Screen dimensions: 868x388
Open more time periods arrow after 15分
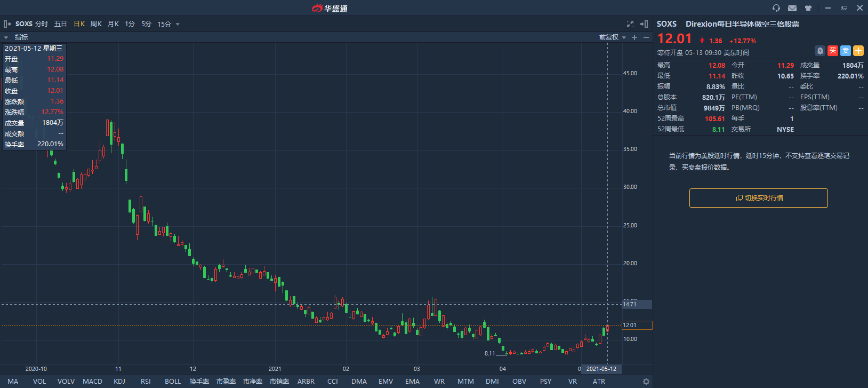pyautogui.click(x=178, y=24)
